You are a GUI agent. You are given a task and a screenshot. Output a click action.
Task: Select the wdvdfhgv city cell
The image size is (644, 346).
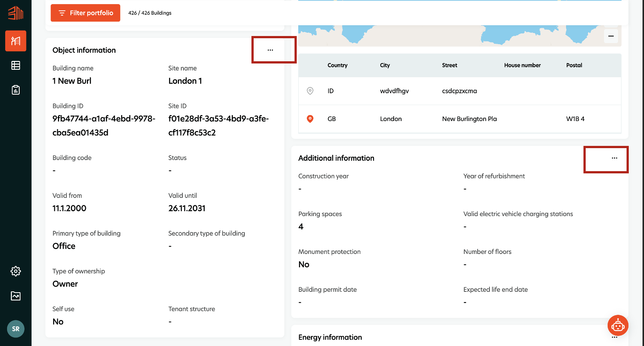(394, 91)
